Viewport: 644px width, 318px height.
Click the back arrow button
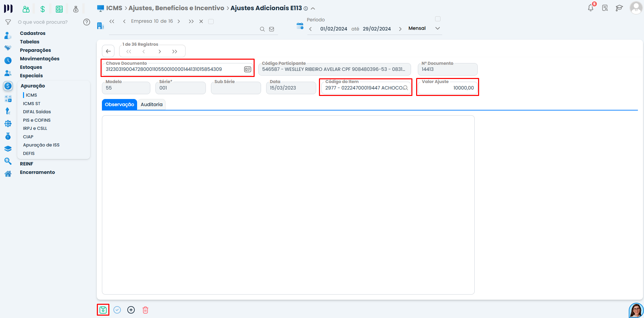[108, 51]
